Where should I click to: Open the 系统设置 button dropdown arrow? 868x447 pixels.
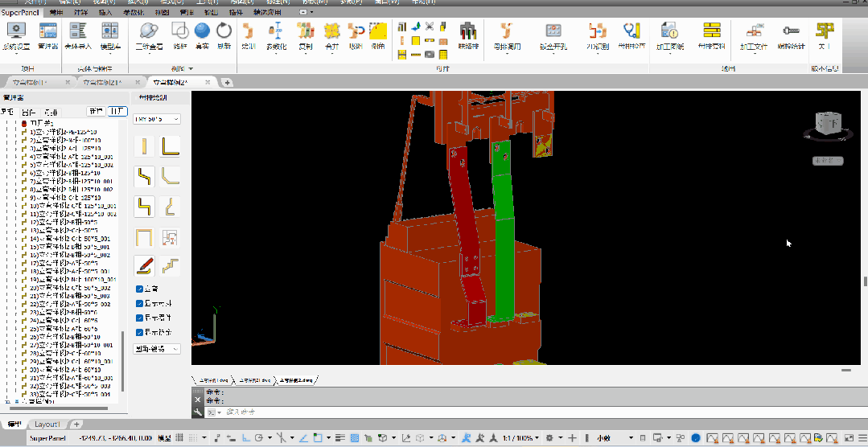tap(16, 54)
